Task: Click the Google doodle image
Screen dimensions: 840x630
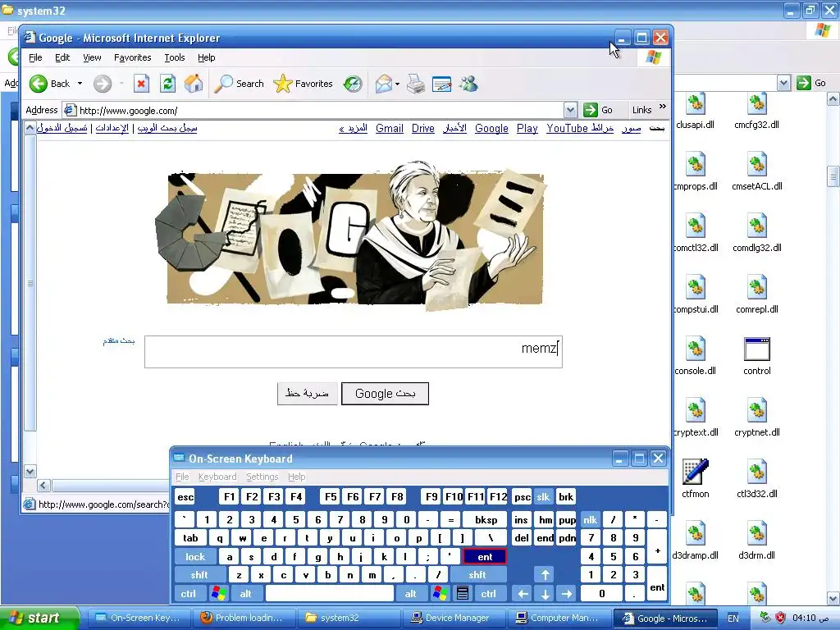Action: click(352, 235)
